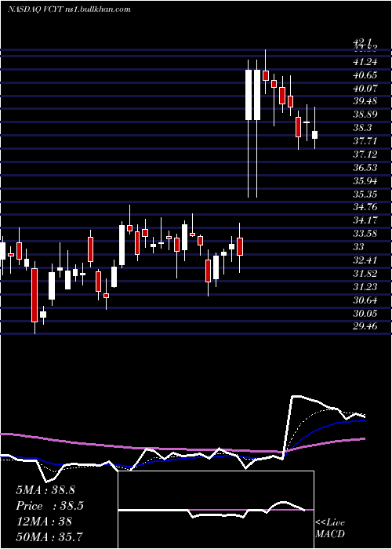Screen dimensions: 392x549
Task: Select the 34.17 price label
Action: click(365, 220)
